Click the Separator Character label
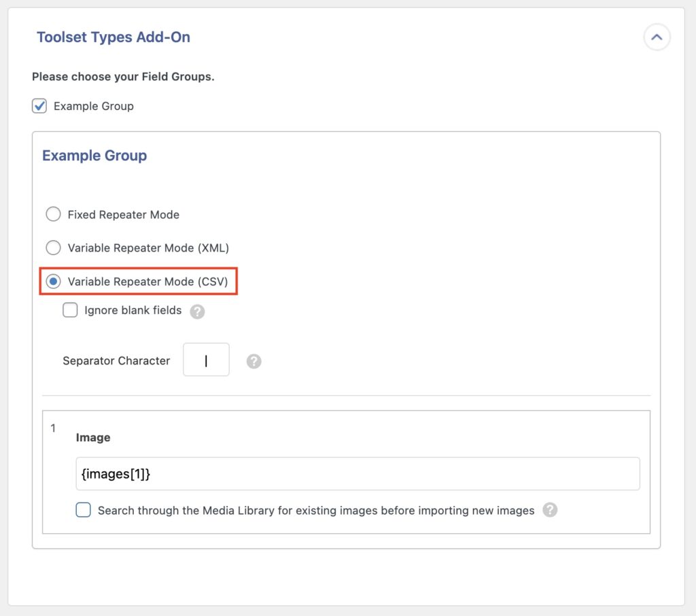 coord(116,361)
